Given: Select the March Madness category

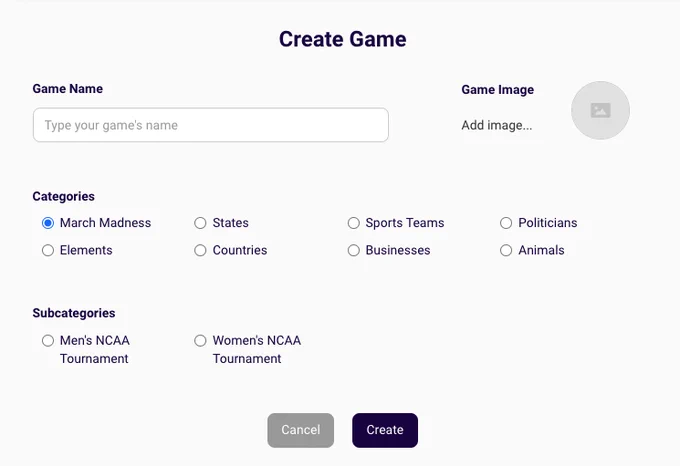Looking at the screenshot, I should [x=48, y=223].
